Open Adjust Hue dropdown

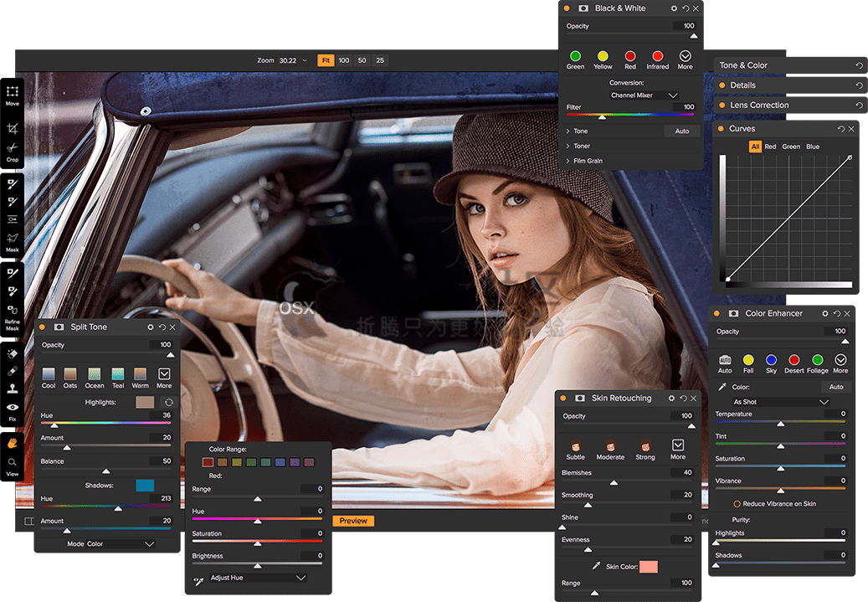(x=258, y=578)
